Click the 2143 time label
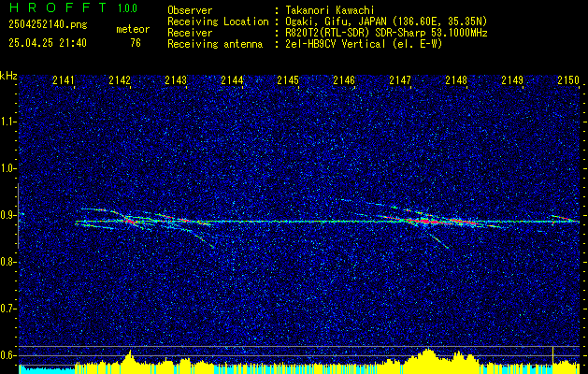The image size is (588, 374). click(x=176, y=80)
